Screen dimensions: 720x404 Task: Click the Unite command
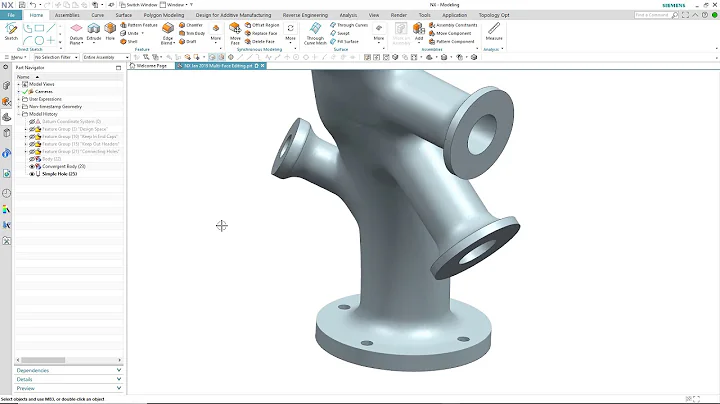pyautogui.click(x=129, y=34)
